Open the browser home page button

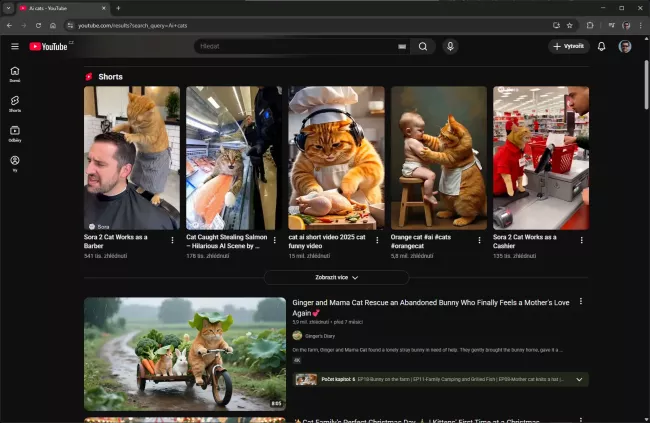pos(53,25)
